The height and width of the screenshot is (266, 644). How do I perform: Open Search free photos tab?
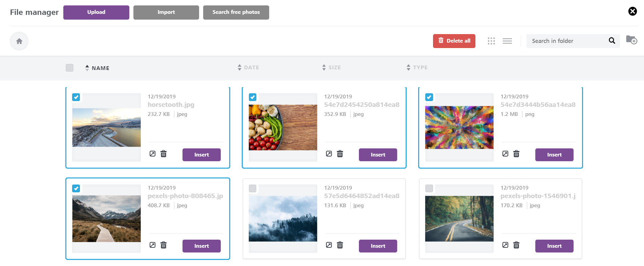pyautogui.click(x=236, y=13)
